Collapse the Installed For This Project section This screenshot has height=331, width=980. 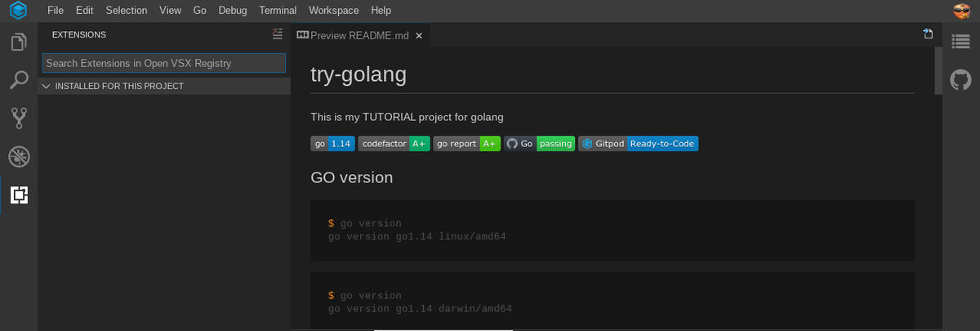click(163, 86)
